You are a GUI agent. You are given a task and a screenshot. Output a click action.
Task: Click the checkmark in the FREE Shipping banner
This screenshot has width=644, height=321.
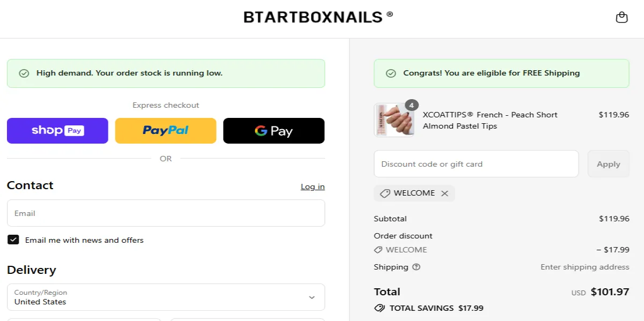391,73
